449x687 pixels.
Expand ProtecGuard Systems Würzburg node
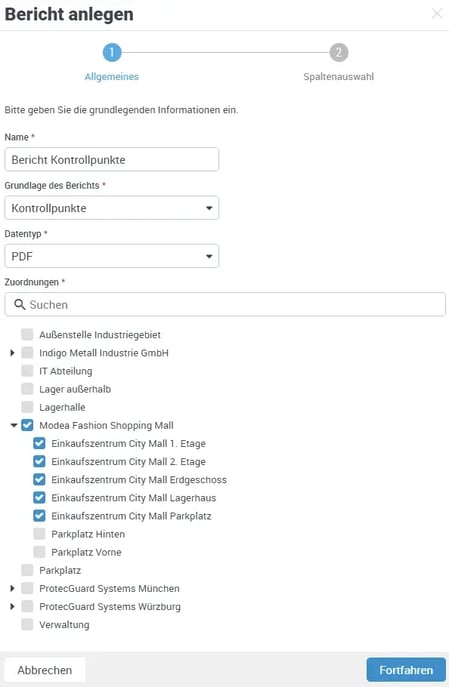coord(12,606)
